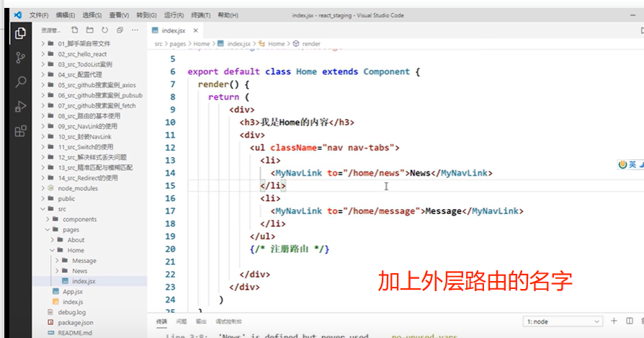Screen dimensions: 644x338
Task: Switch to the 问题 panel tab
Action: tap(181, 321)
